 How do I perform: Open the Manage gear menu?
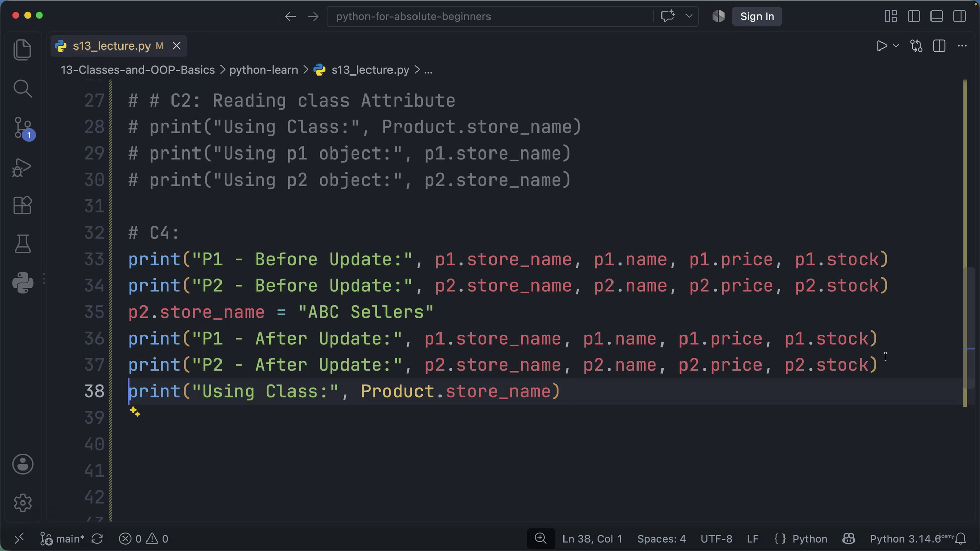point(22,503)
